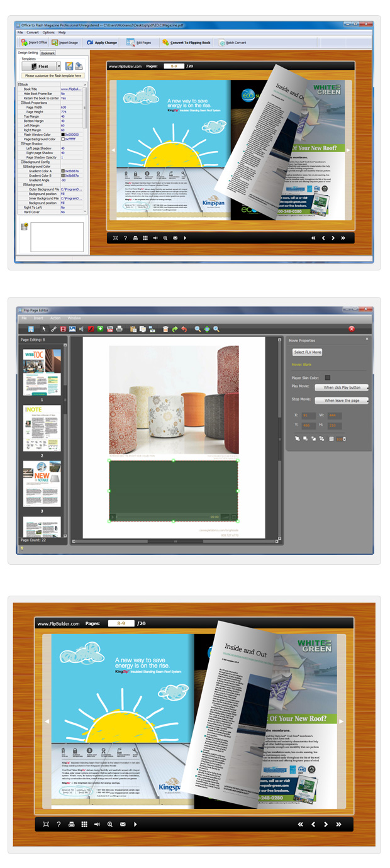
Task: Click the zoom magnifier in the standalone flipbook preview
Action: click(109, 824)
